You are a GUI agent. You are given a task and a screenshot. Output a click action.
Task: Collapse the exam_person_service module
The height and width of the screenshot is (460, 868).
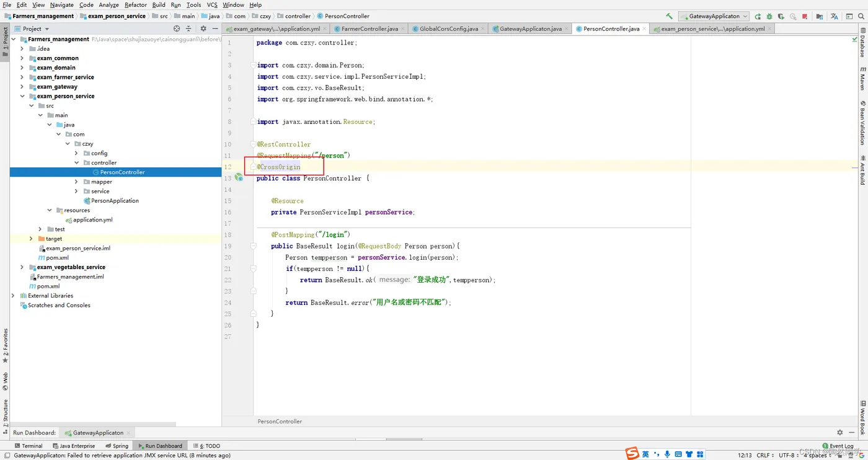[22, 96]
